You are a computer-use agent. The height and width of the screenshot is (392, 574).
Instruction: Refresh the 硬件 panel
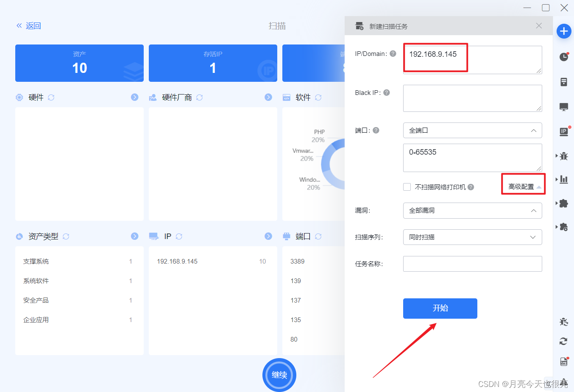(51, 97)
